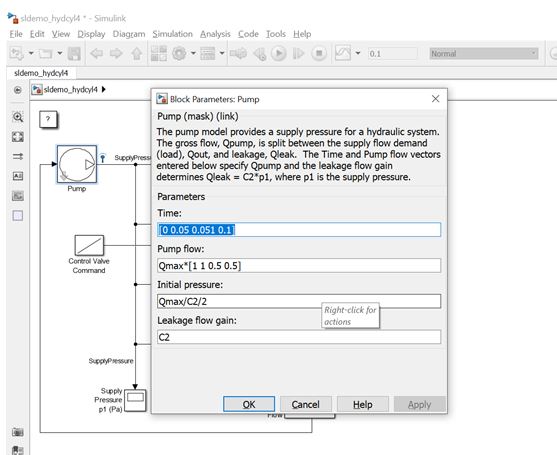
Task: Click the Initial pressure input field
Action: coord(299,301)
